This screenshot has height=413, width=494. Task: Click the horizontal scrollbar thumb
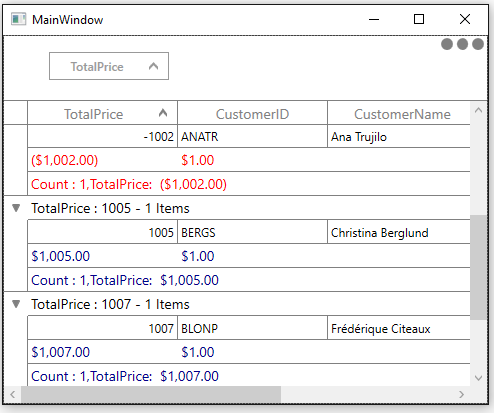(151, 395)
